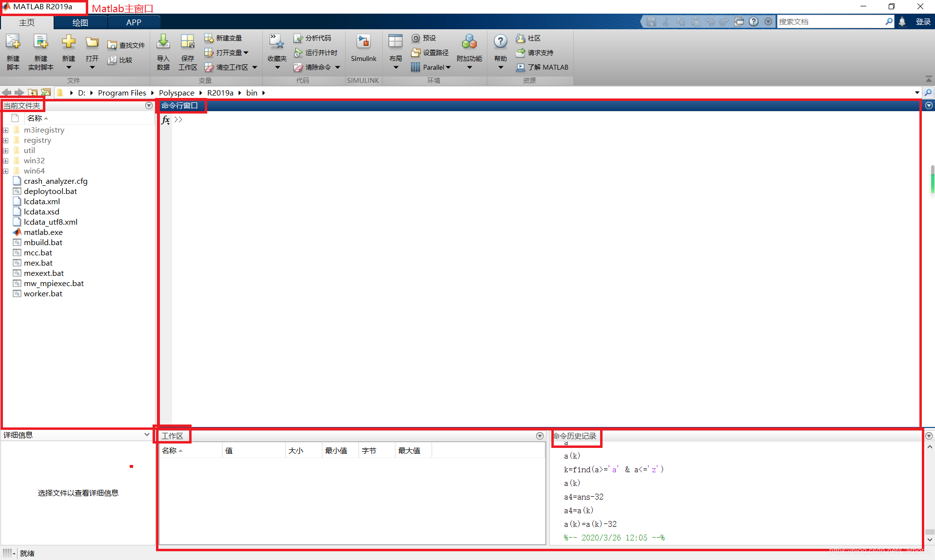Click the 新建 plus icon
The height and width of the screenshot is (560, 935).
[x=69, y=42]
